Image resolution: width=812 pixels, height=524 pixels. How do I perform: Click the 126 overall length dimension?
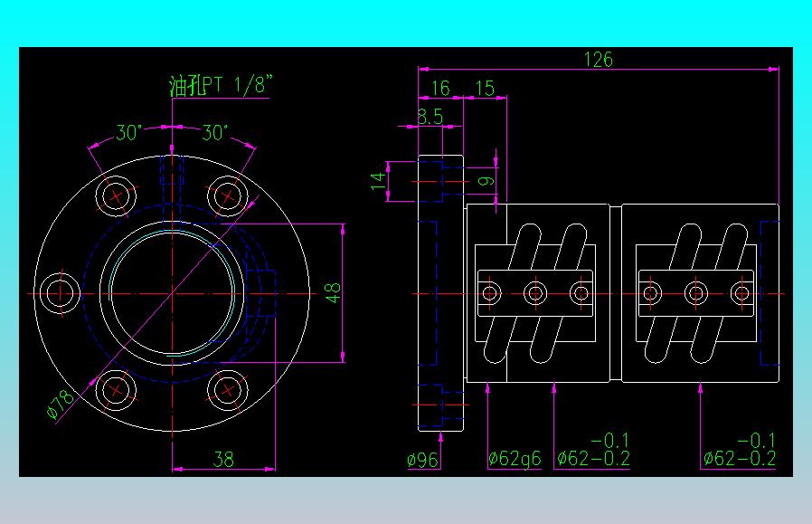598,60
